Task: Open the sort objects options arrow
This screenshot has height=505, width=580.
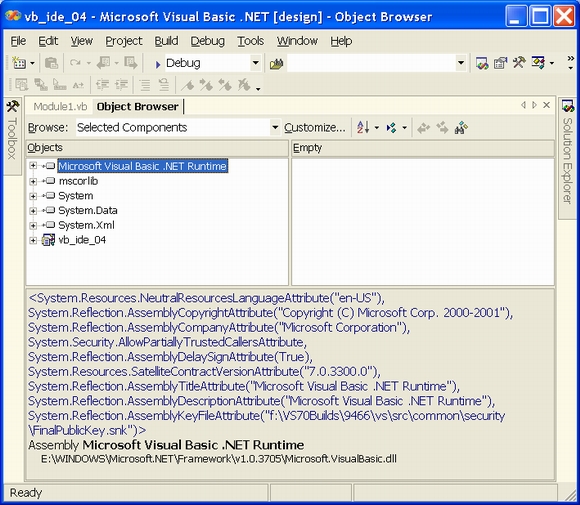Action: tap(377, 128)
